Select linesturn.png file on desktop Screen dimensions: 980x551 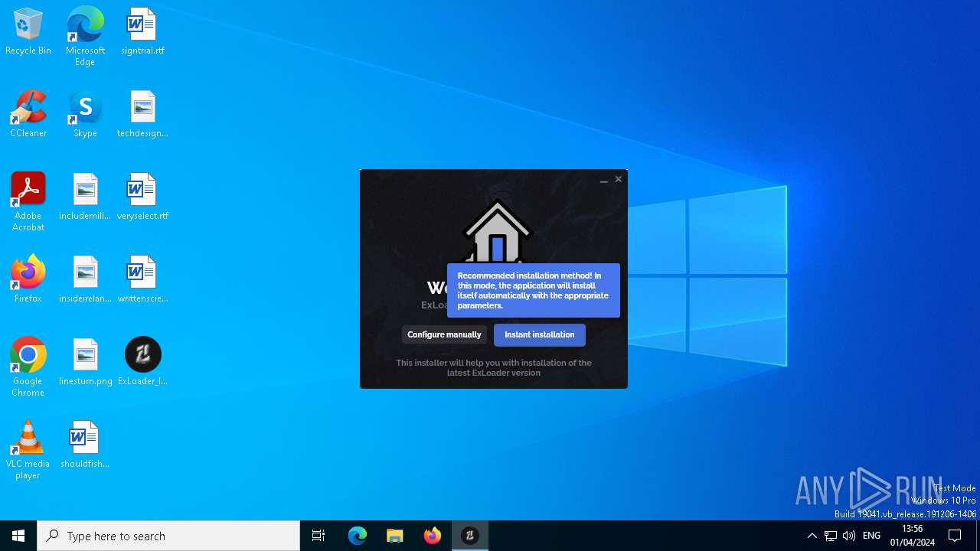85,363
